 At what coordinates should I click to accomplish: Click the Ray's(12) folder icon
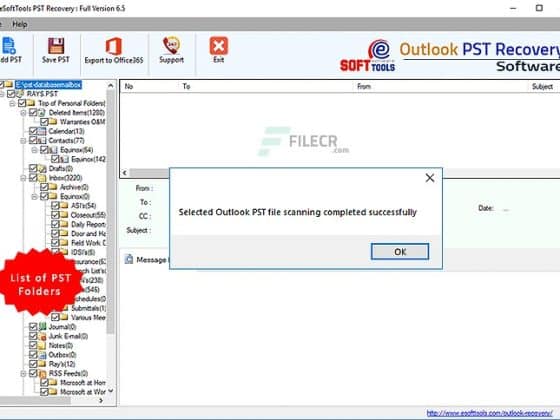[x=42, y=364]
